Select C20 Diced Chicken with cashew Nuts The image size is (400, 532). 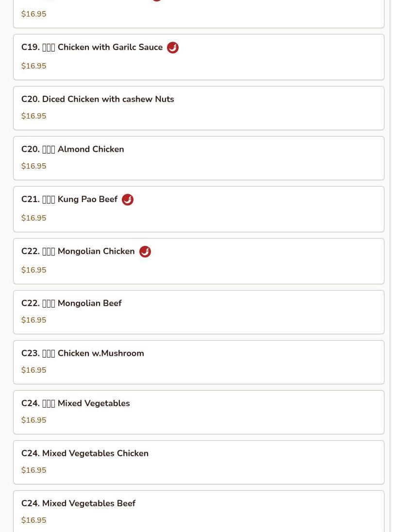point(199,108)
